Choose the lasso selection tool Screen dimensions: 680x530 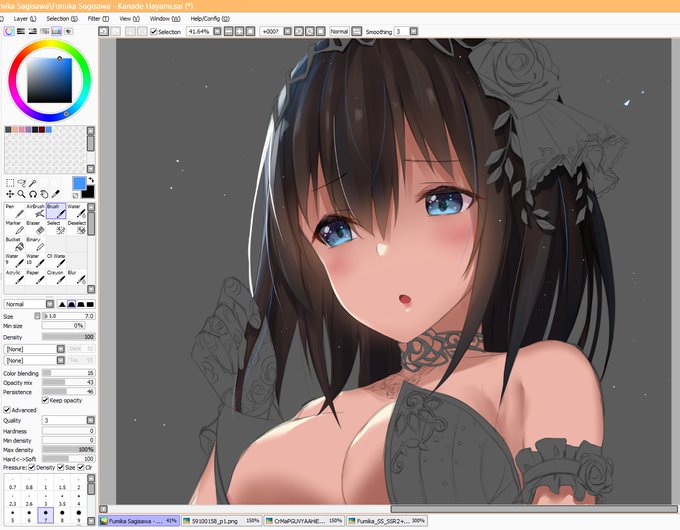coord(21,183)
